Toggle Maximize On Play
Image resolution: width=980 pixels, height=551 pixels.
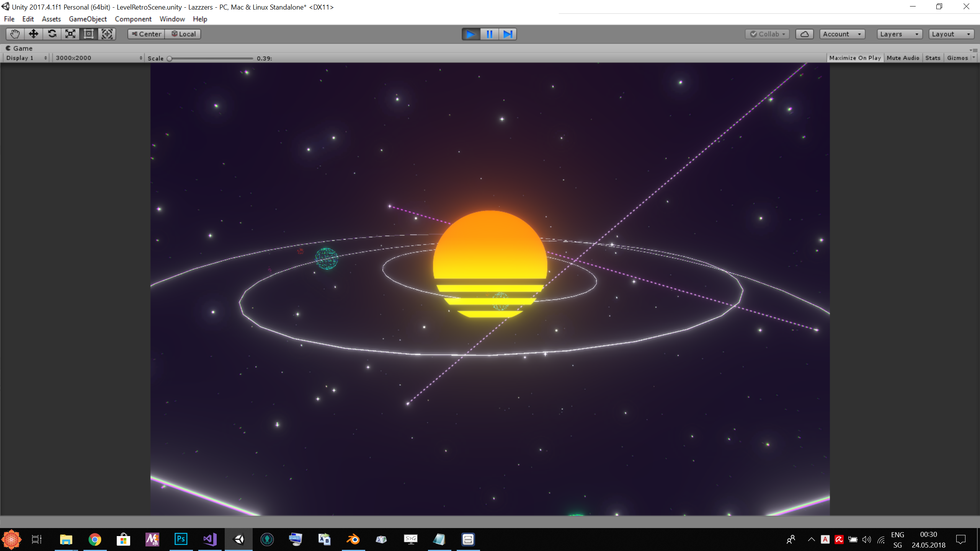pos(855,58)
